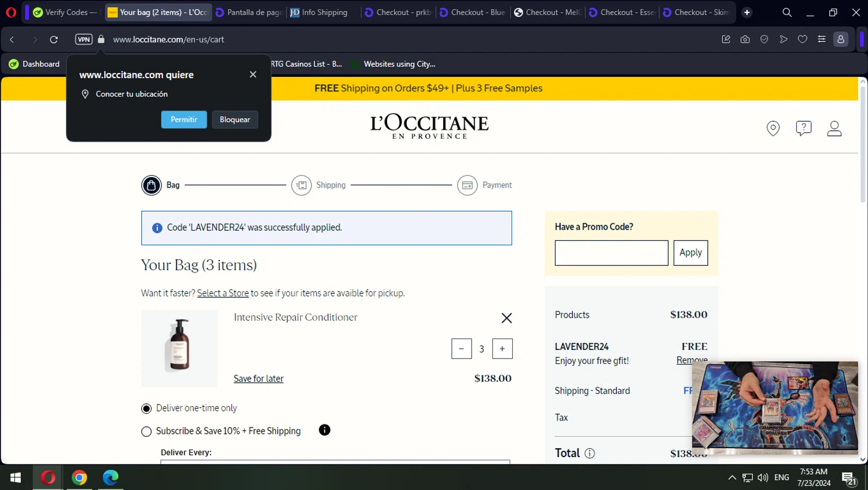Go back to previous page
The height and width of the screenshot is (490, 868).
tap(12, 39)
